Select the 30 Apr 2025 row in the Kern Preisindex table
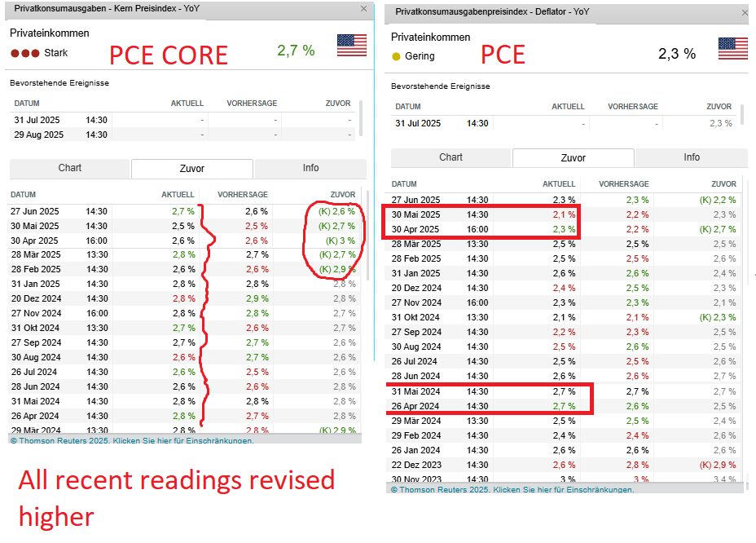Viewport: 756px width, 543px height. pyautogui.click(x=185, y=241)
